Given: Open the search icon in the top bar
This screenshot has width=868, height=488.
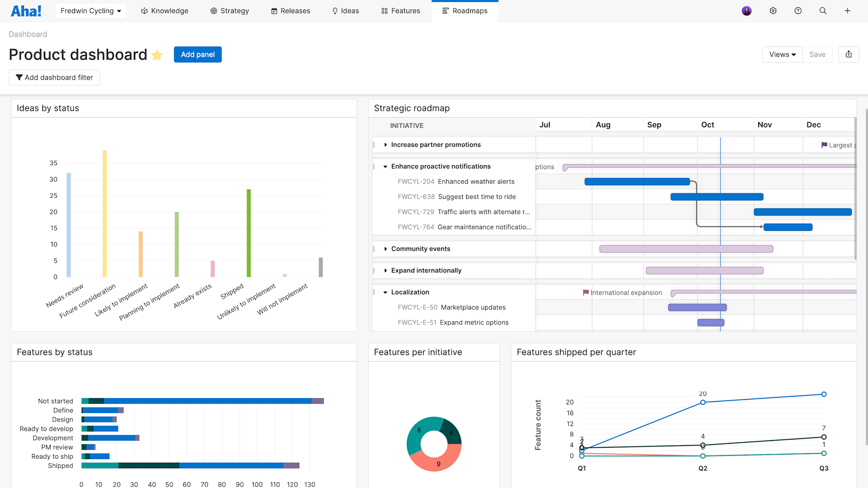Looking at the screenshot, I should coord(823,10).
